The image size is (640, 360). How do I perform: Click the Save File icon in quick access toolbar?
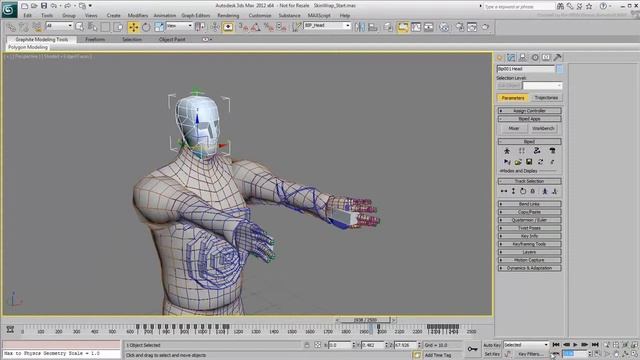(44, 6)
